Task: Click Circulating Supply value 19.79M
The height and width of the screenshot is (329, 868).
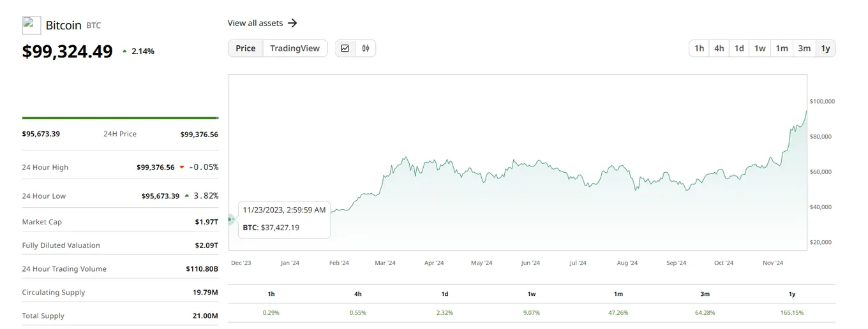Action: pyautogui.click(x=206, y=293)
